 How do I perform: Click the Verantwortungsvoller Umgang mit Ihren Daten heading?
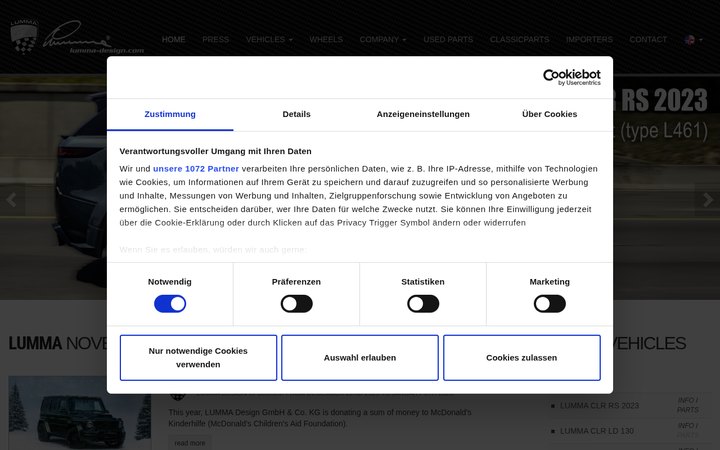pos(215,151)
